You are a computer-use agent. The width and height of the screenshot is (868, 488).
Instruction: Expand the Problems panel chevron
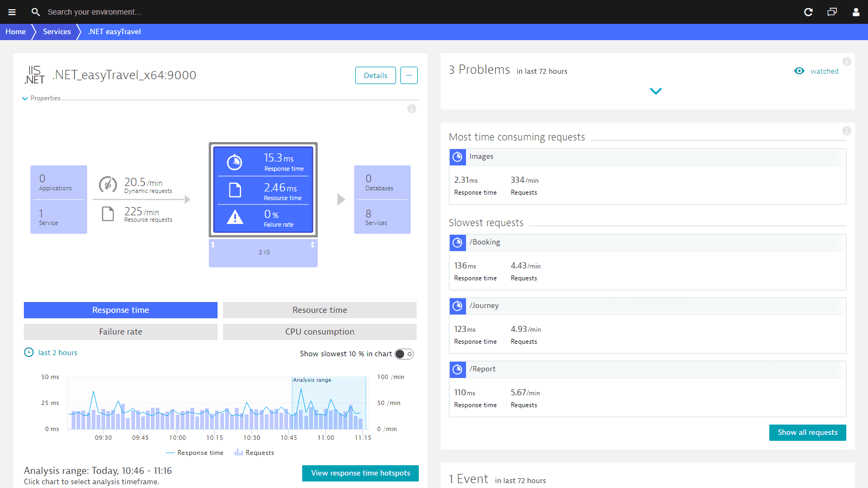(x=656, y=91)
